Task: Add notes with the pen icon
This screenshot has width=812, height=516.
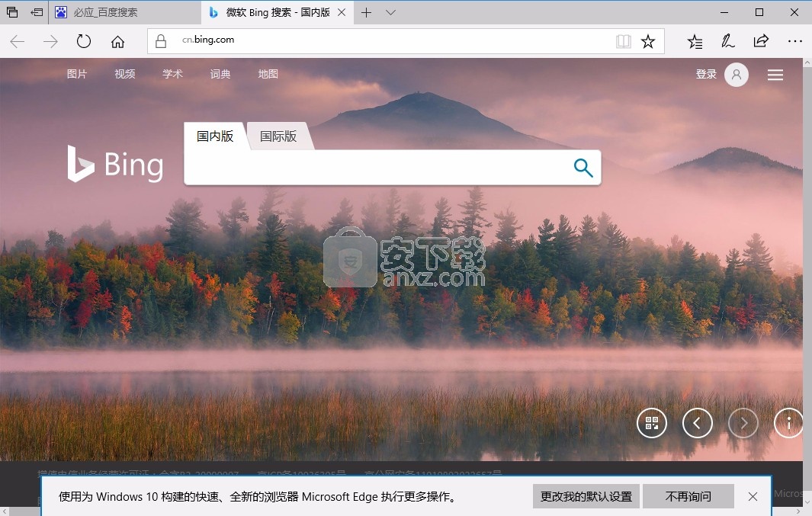Action: tap(727, 41)
